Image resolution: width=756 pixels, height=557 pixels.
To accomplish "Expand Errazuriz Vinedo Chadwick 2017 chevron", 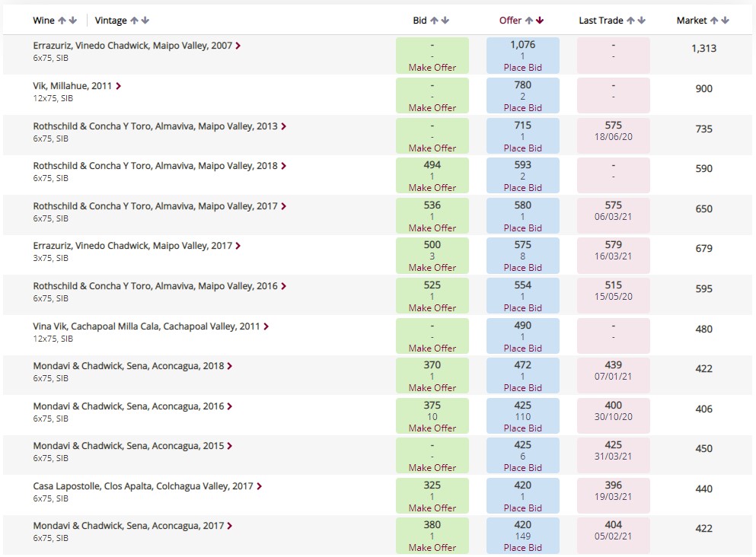I will pyautogui.click(x=238, y=246).
